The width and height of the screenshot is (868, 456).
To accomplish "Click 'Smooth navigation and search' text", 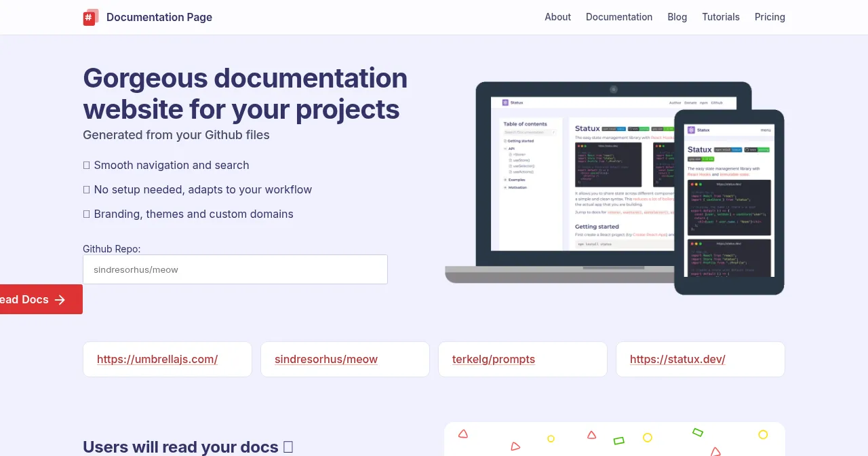I will click(x=172, y=165).
